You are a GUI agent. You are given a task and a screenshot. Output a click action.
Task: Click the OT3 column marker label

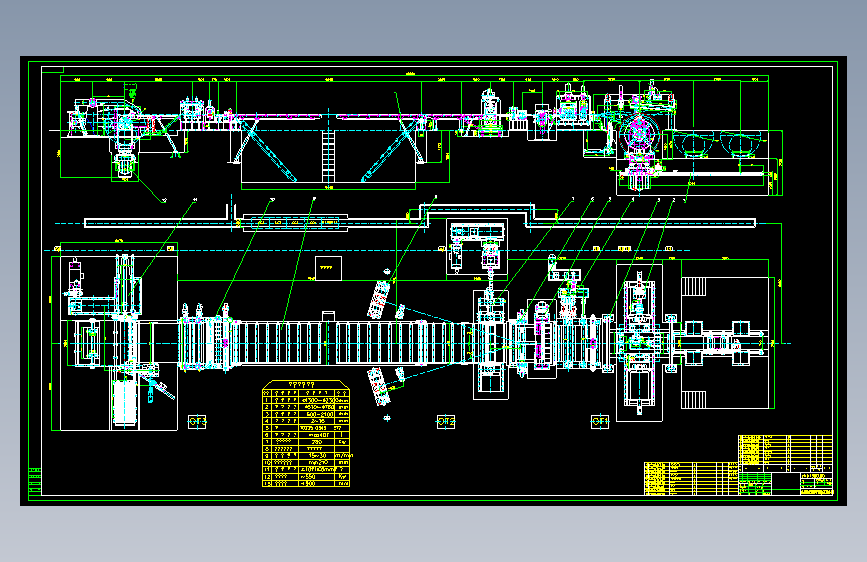pyautogui.click(x=197, y=422)
